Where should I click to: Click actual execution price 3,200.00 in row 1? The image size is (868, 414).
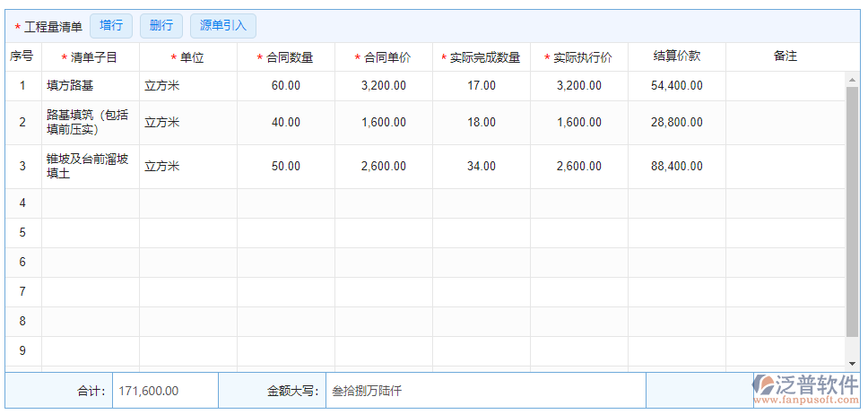click(x=579, y=86)
